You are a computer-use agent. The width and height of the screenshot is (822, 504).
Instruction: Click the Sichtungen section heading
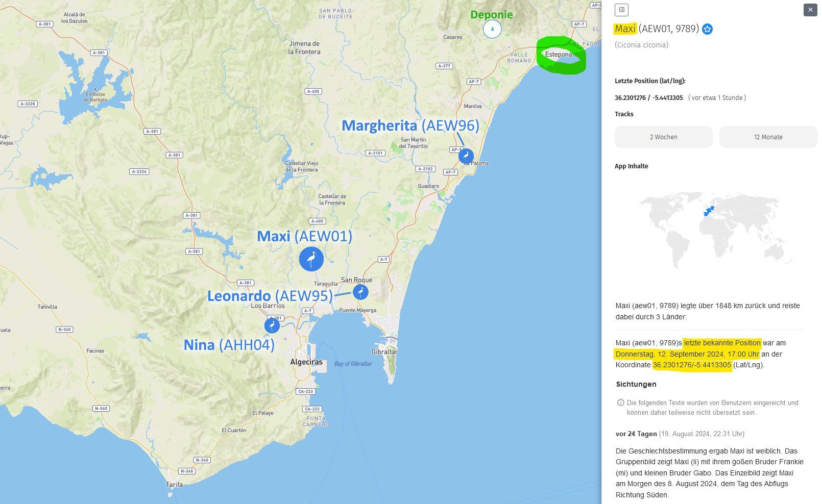tap(636, 384)
